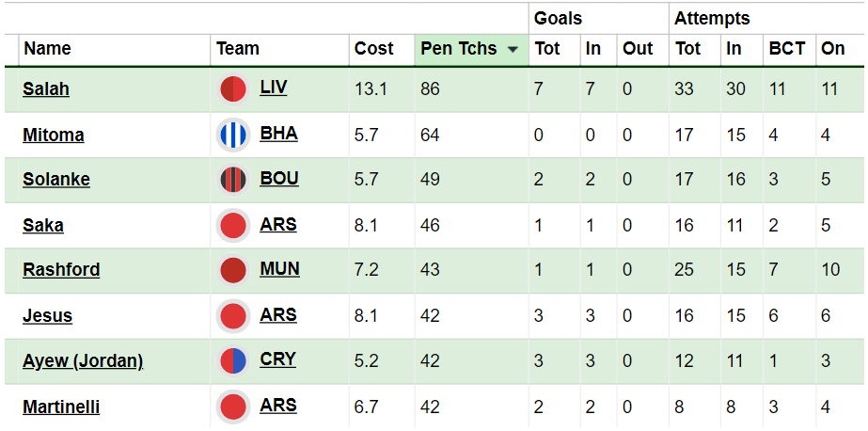868x431 pixels.
Task: Open the LIV team link
Action: click(274, 88)
